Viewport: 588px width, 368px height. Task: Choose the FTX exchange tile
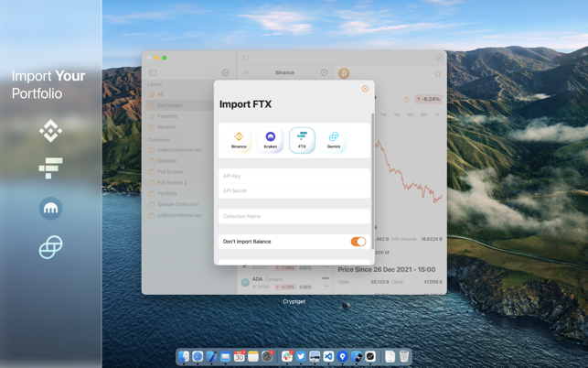point(302,140)
